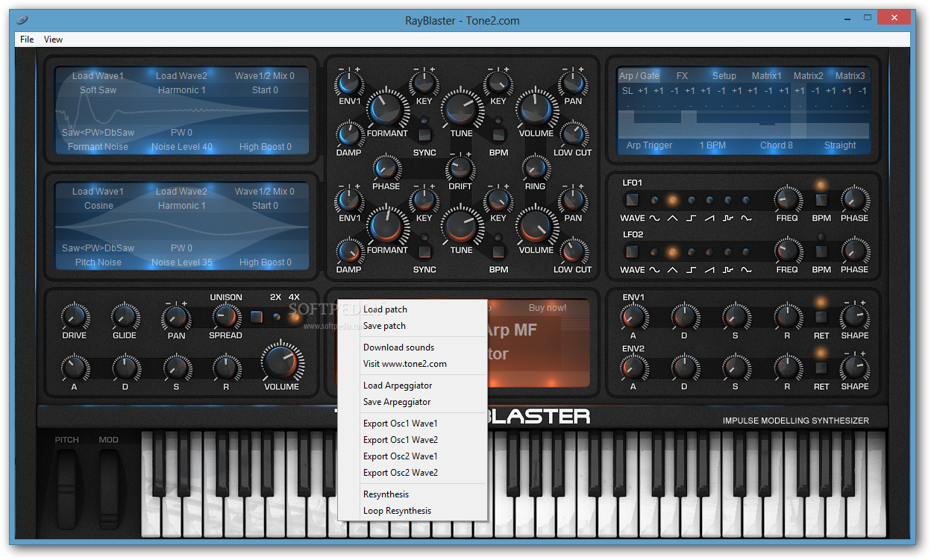Toggle the LFO2 BPM sync button
931x560 pixels.
(x=821, y=251)
